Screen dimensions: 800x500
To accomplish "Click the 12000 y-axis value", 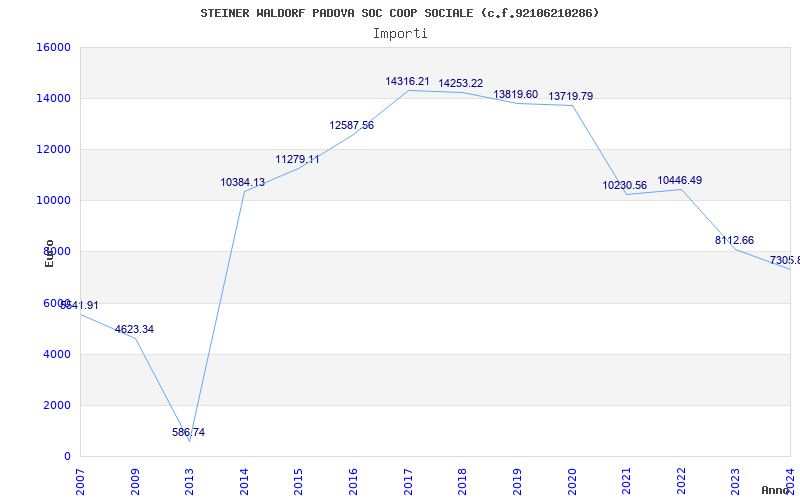I will pos(54,149).
